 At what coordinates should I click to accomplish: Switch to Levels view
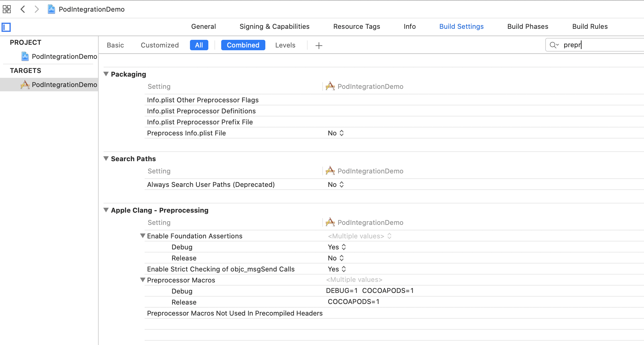(285, 45)
